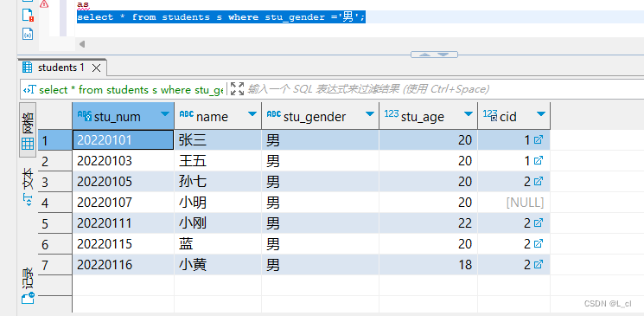Click the [NULL] cid cell
This screenshot has width=644, height=316.
pyautogui.click(x=513, y=203)
